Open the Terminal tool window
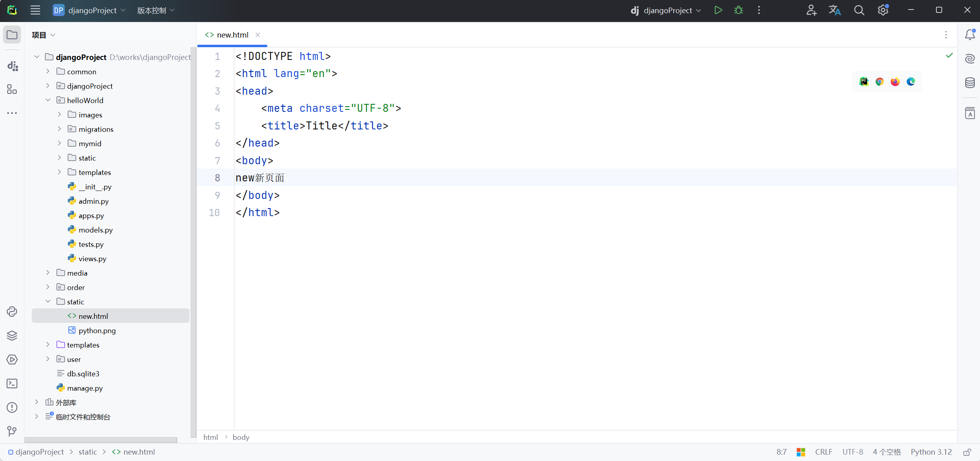This screenshot has height=461, width=980. pyautogui.click(x=12, y=384)
